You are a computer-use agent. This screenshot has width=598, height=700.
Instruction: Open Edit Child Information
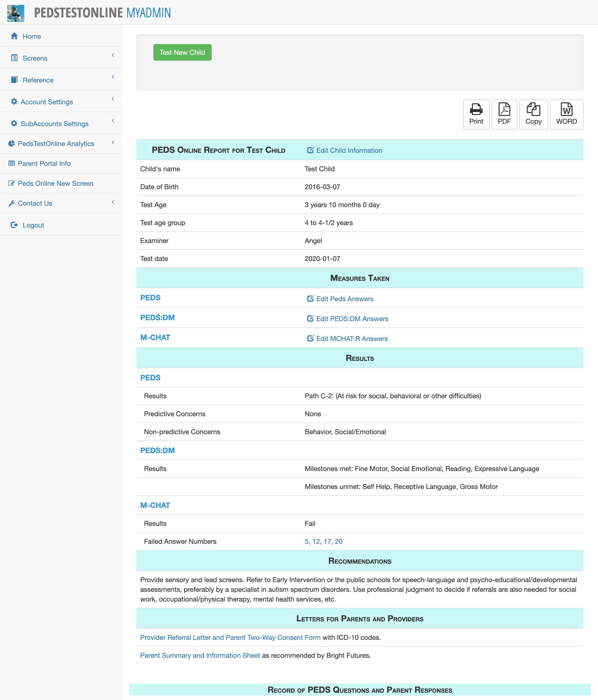point(344,150)
